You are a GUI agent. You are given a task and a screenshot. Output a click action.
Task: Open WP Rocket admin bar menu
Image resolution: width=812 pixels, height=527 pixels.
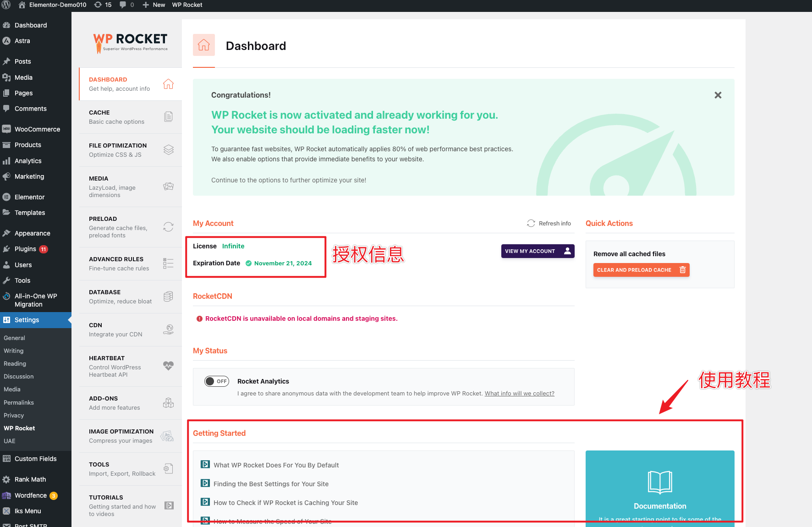[187, 5]
